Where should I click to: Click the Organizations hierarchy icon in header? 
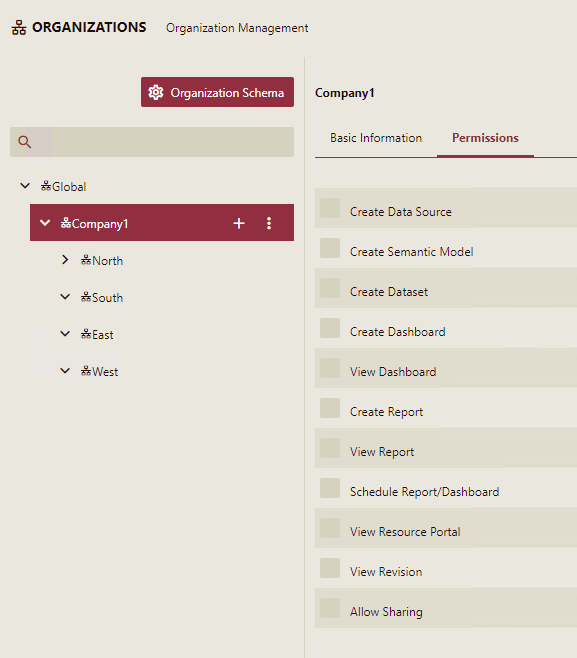tap(19, 28)
